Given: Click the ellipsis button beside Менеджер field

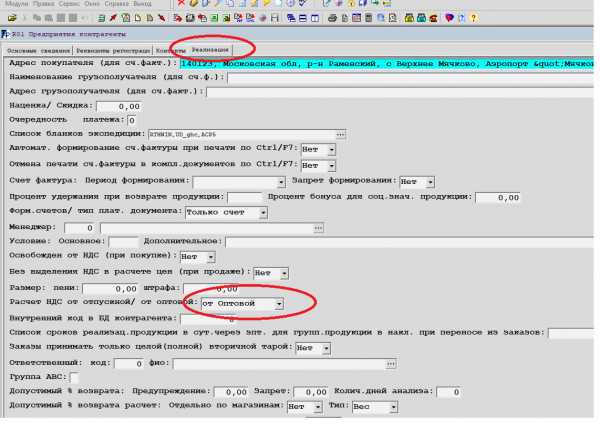Looking at the screenshot, I should (x=318, y=228).
